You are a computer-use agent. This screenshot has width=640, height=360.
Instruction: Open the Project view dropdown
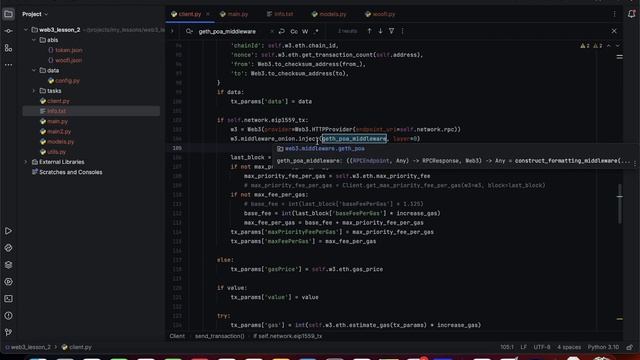(35, 14)
